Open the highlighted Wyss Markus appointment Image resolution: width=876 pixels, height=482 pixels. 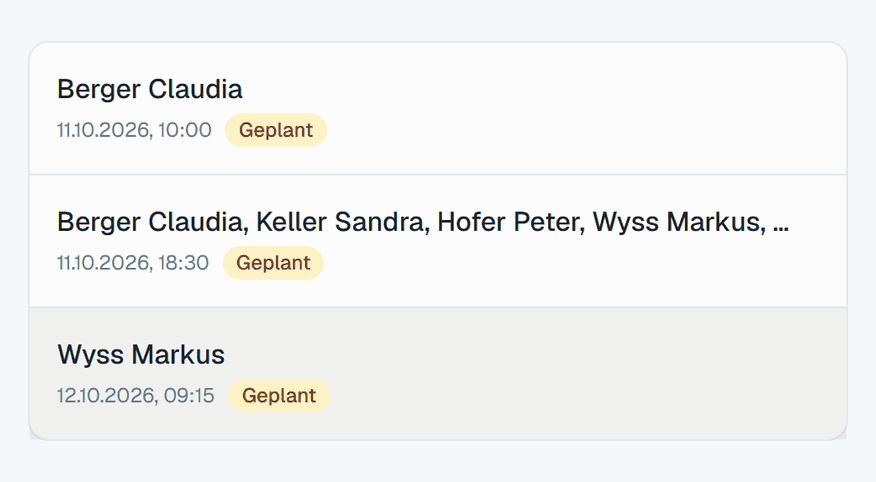[x=438, y=374]
